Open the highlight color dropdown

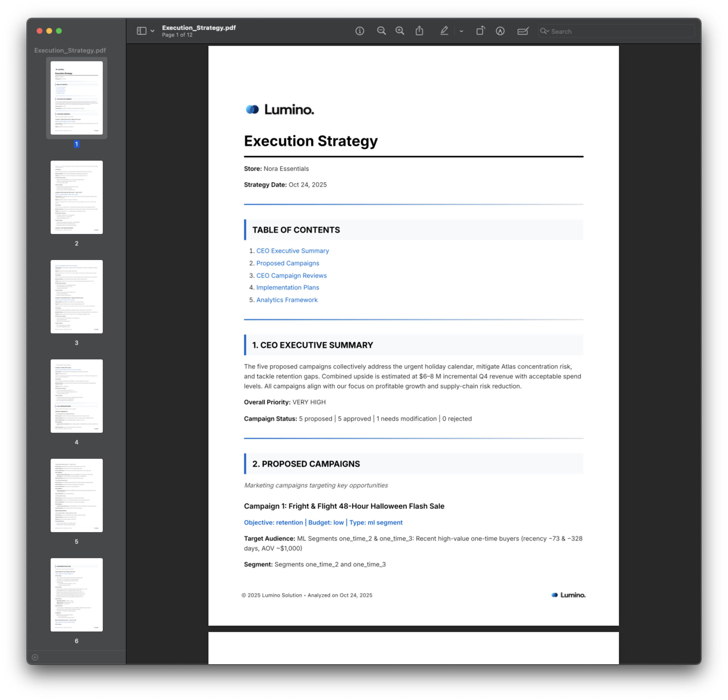pos(461,31)
